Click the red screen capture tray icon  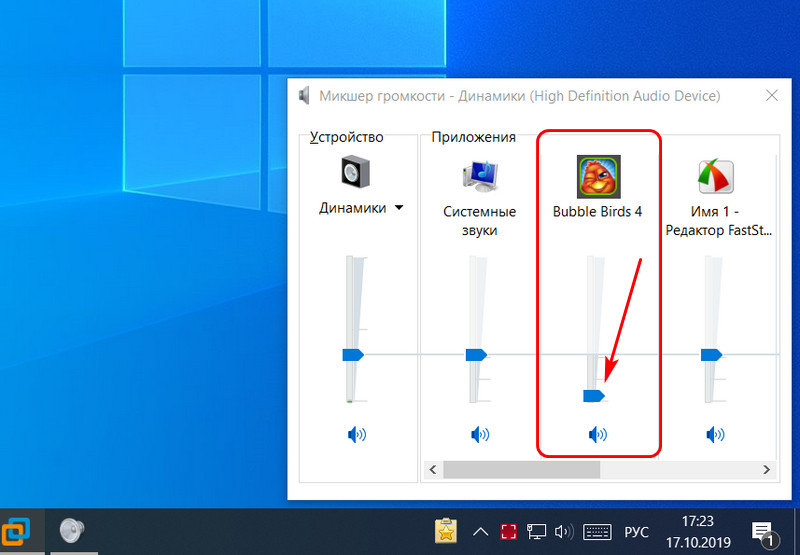coord(509,532)
